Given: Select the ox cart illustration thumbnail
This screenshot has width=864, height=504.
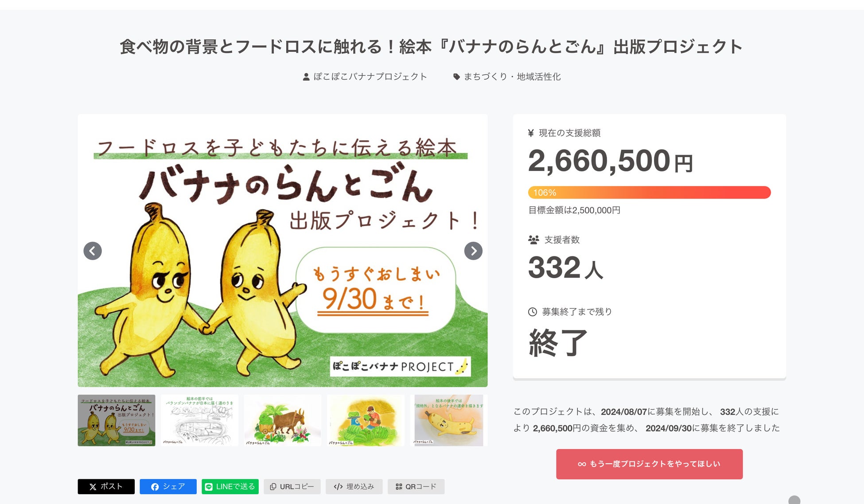Looking at the screenshot, I should pos(283,420).
